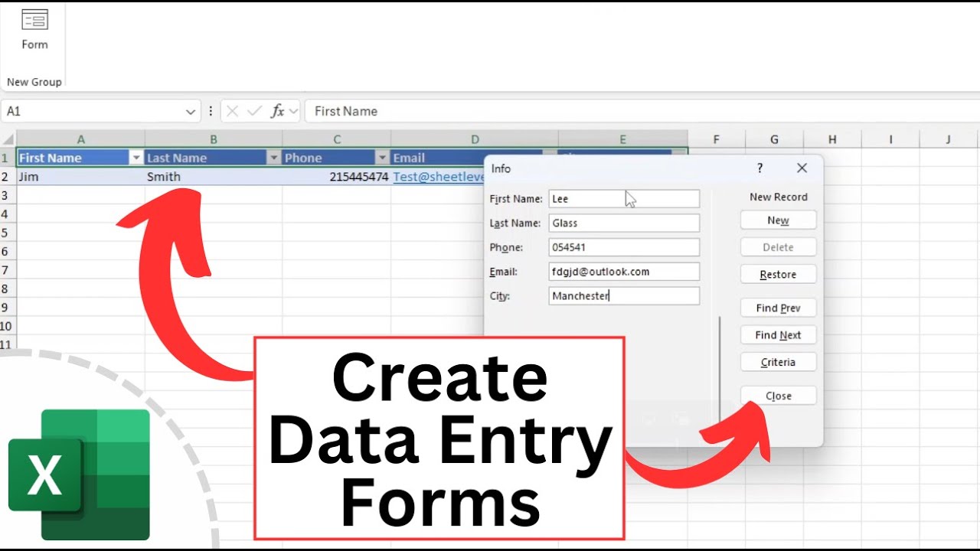Select column B header
The height and width of the screenshot is (551, 980).
[214, 139]
